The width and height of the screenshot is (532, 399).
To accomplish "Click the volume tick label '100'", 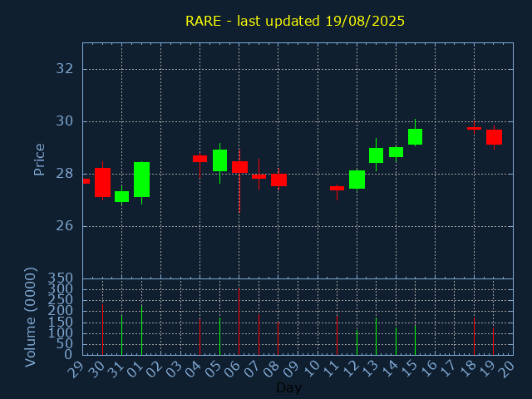I will coord(60,333).
